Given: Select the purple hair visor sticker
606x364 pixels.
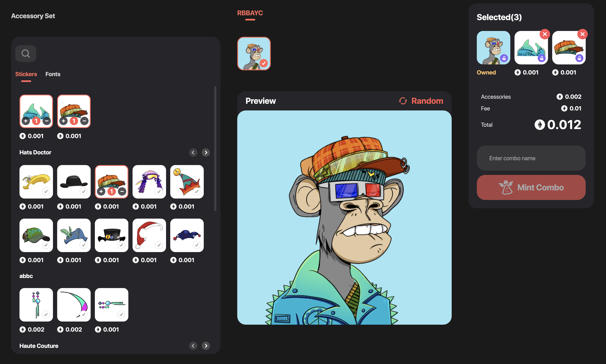Looking at the screenshot, I should click(149, 182).
